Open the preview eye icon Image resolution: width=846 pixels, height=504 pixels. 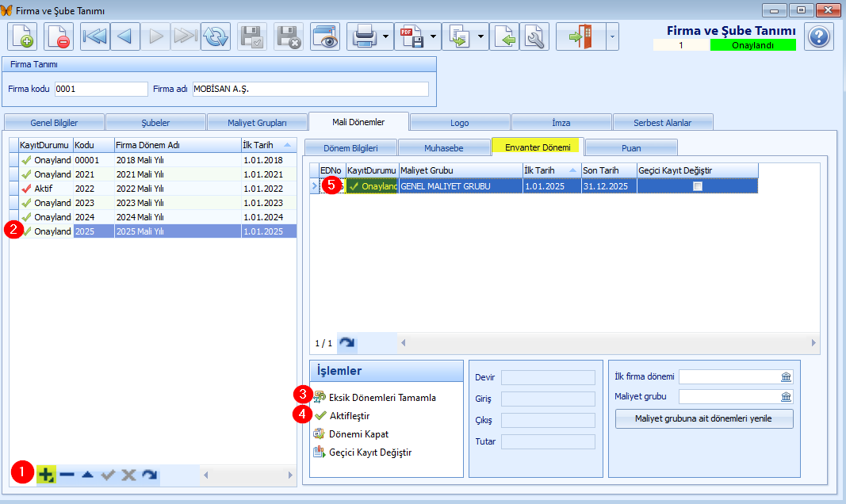click(x=325, y=36)
